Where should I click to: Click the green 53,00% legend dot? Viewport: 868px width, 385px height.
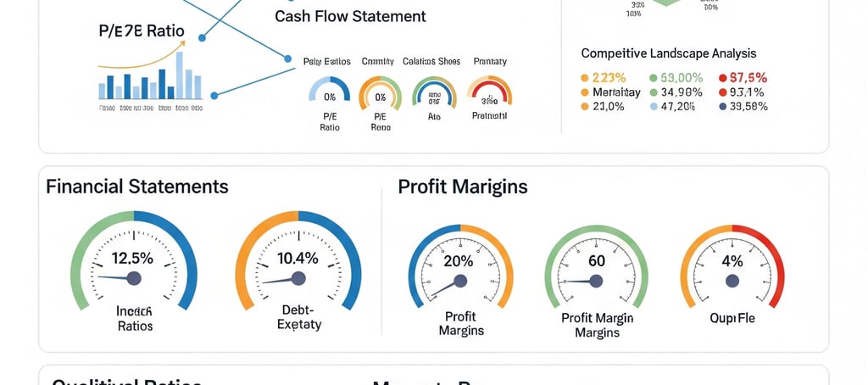coord(654,78)
